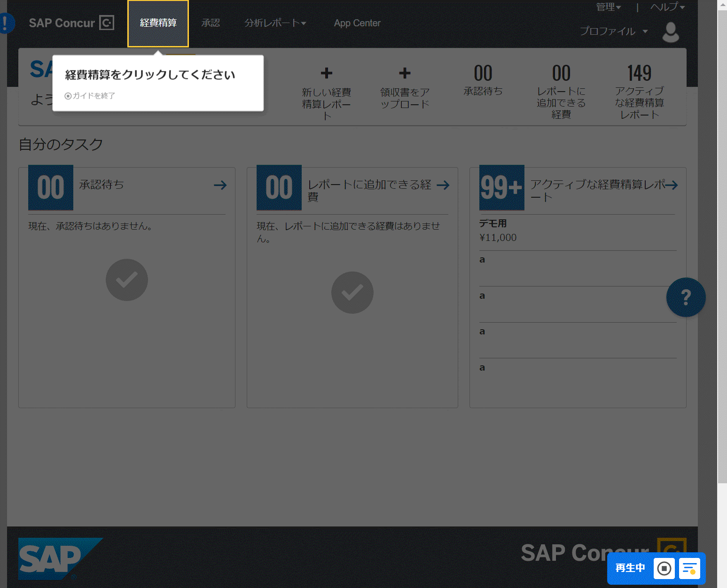727x588 pixels.
Task: Open the round blue question mark help button
Action: (686, 297)
